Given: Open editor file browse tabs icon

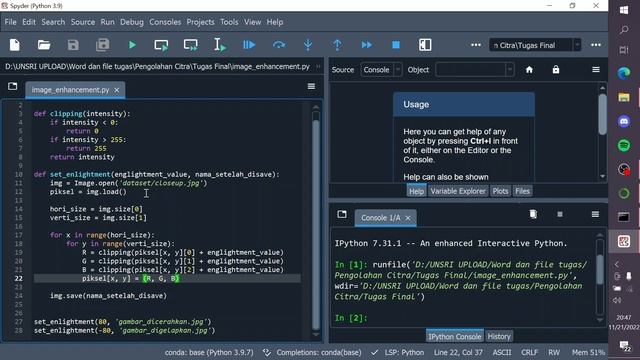Looking at the screenshot, I should (13, 86).
